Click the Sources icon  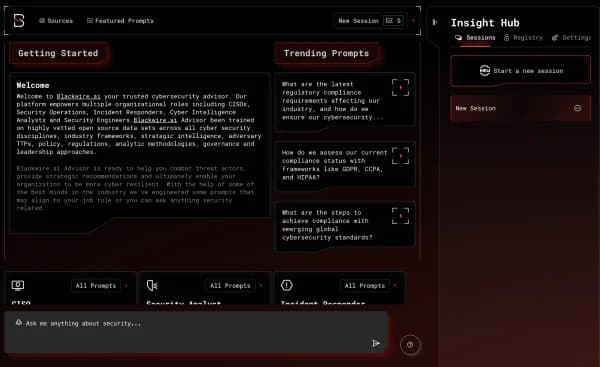42,21
